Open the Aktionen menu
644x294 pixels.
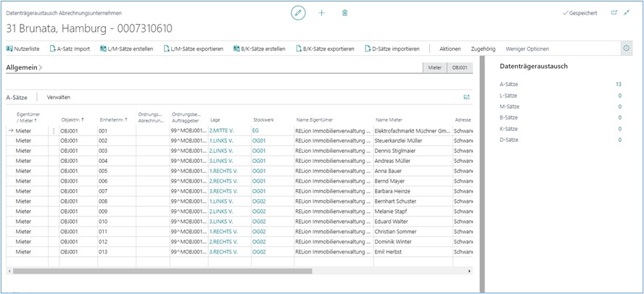(450, 49)
